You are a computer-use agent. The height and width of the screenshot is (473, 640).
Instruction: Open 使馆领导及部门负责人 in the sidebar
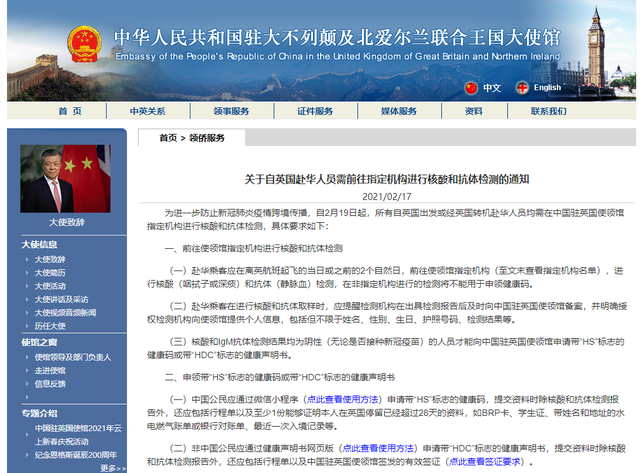point(73,358)
